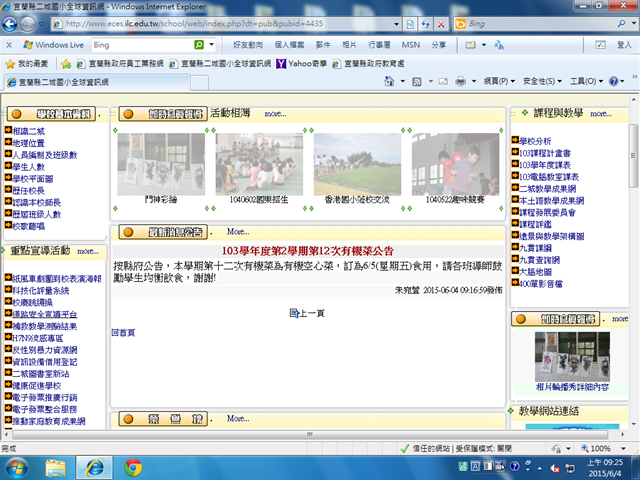The height and width of the screenshot is (480, 640).
Task: Click the add to favorites bar icon
Action: click(x=66, y=64)
